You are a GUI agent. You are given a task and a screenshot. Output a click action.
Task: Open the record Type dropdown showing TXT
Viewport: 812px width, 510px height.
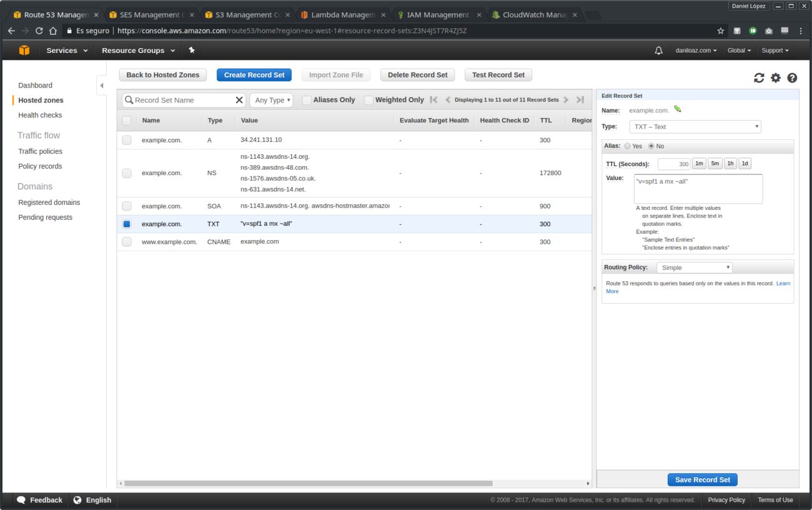(695, 126)
